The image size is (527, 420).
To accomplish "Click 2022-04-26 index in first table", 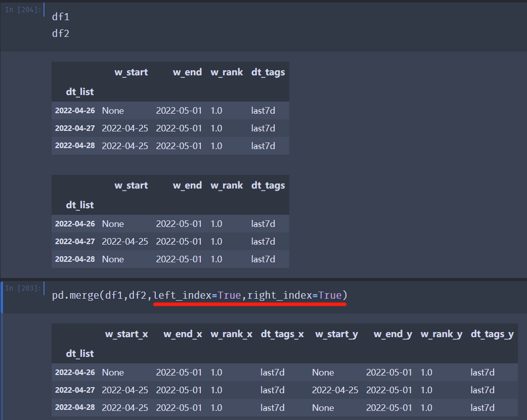I will click(x=75, y=111).
